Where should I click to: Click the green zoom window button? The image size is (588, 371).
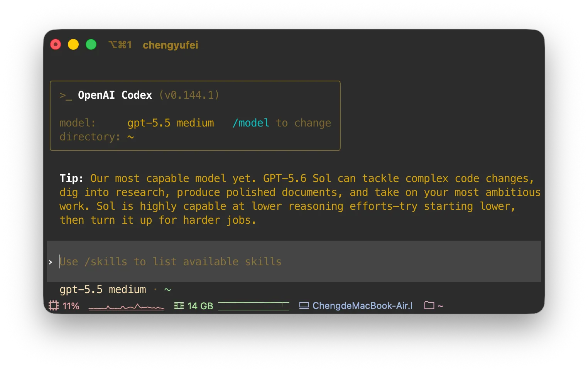click(x=91, y=45)
